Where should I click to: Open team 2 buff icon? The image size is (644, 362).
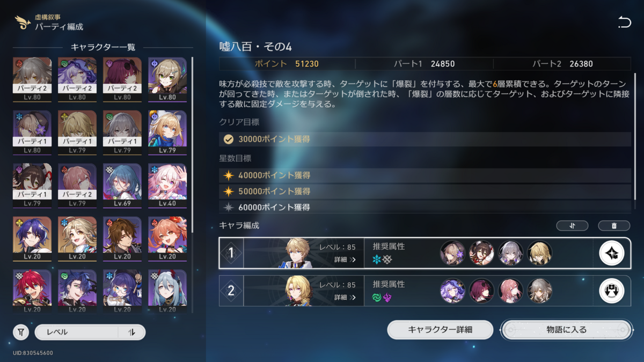[x=611, y=291]
